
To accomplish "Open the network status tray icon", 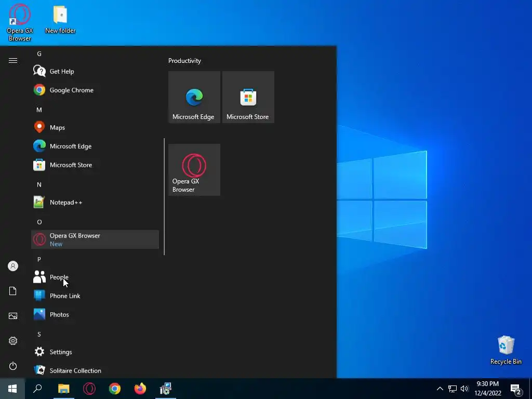I will 453,389.
